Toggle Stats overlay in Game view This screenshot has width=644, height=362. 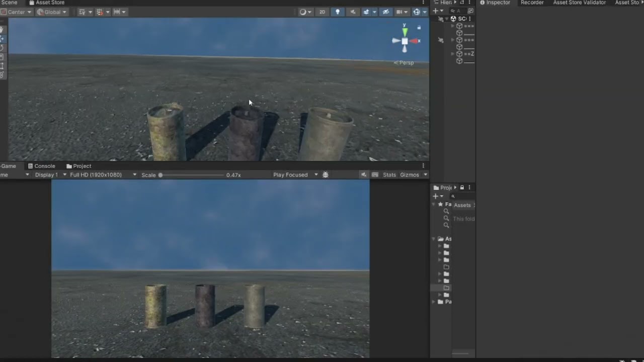click(x=389, y=175)
